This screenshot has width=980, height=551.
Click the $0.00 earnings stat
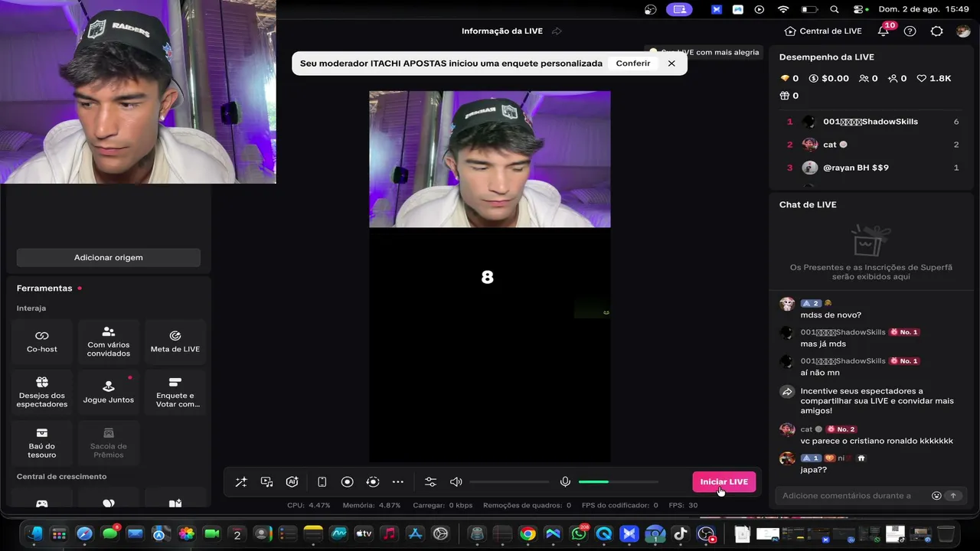(x=829, y=78)
